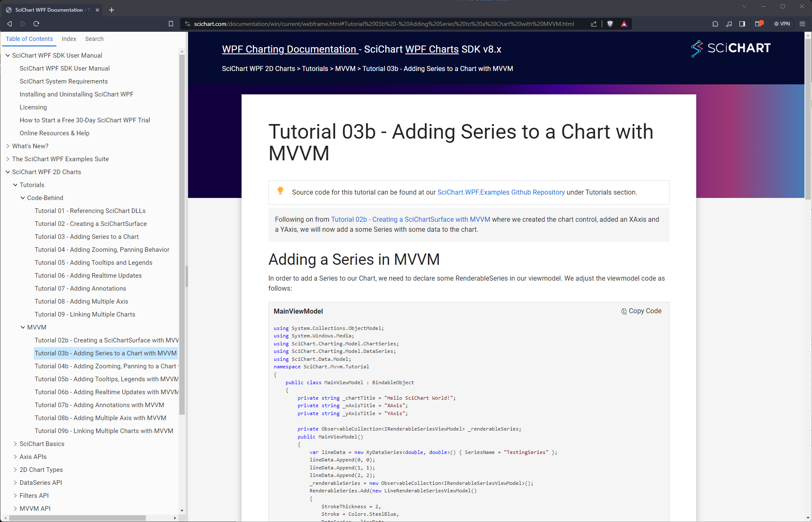Expand the 2D Chart Types node
This screenshot has height=522, width=812.
pyautogui.click(x=15, y=470)
